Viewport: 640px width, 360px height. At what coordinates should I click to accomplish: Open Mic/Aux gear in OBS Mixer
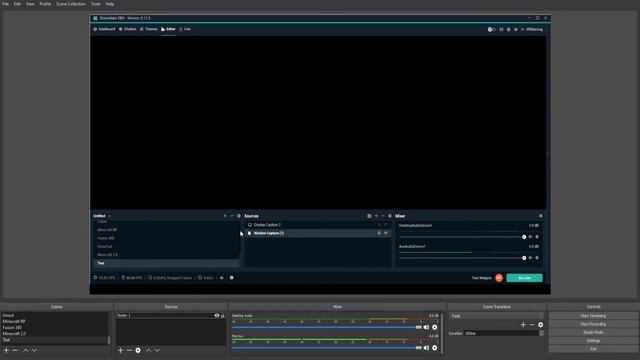pyautogui.click(x=435, y=348)
